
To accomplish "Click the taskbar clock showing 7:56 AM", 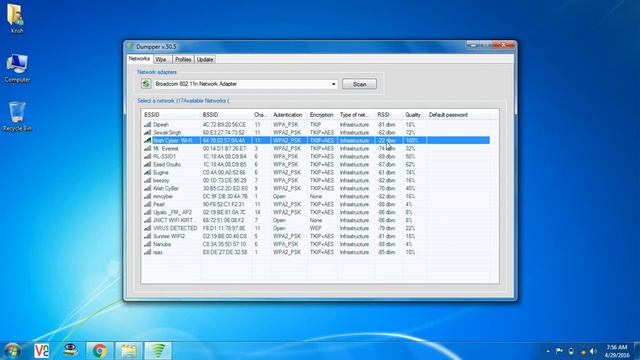I will 617,351.
